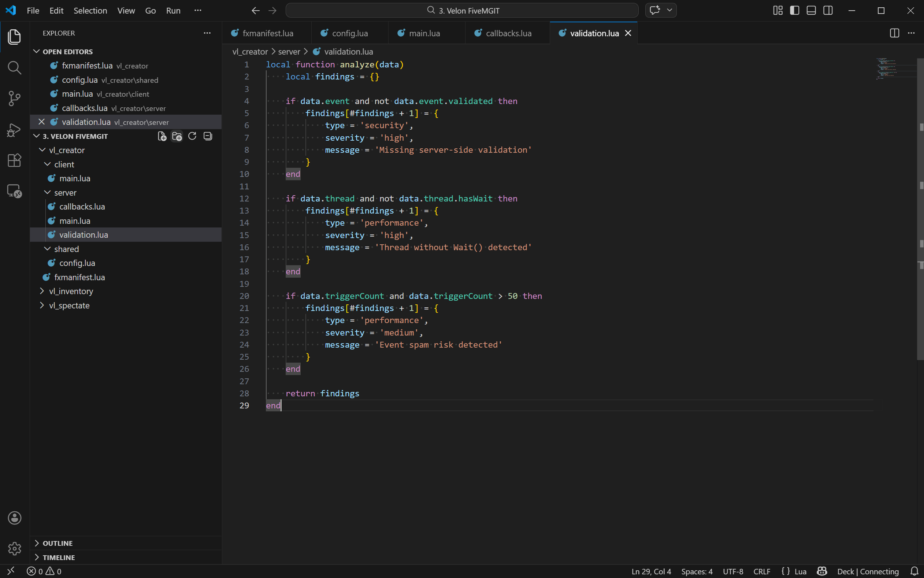Open the Selection menu
The height and width of the screenshot is (578, 924).
click(x=90, y=11)
